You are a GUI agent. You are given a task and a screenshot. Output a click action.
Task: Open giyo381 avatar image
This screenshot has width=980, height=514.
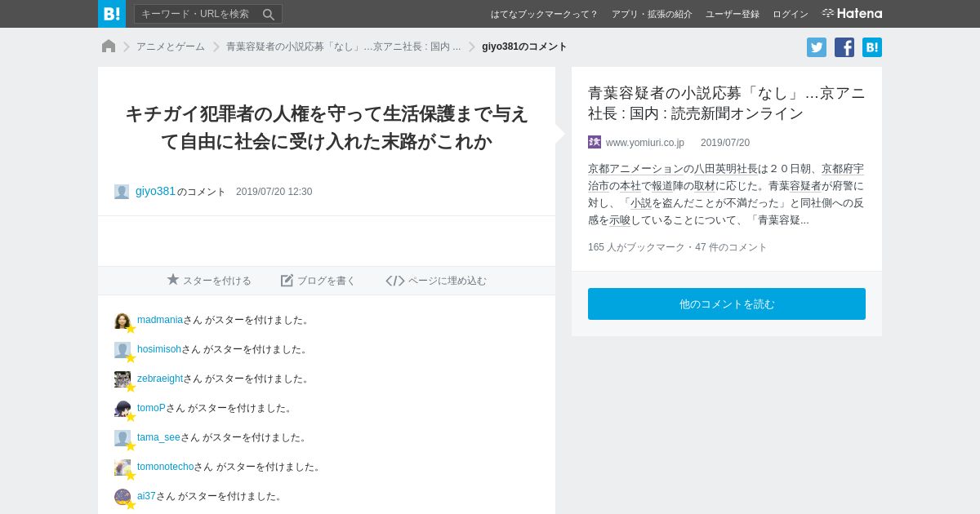(122, 192)
